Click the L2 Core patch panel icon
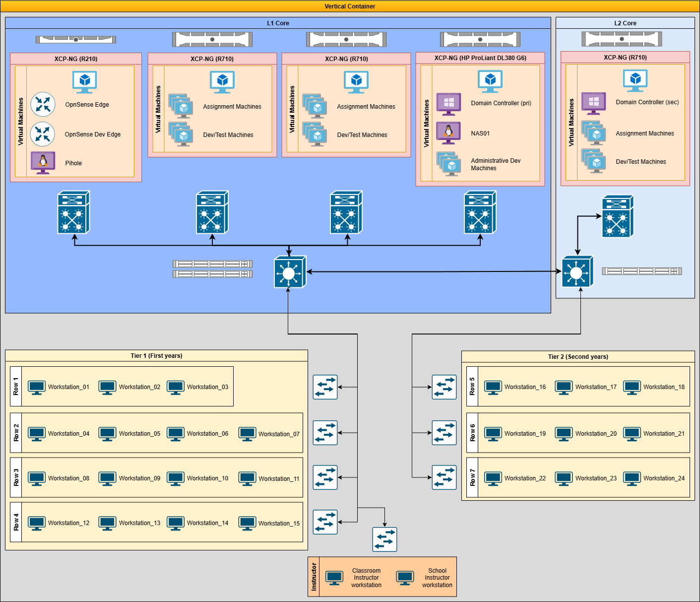Image resolution: width=700 pixels, height=602 pixels. point(642,271)
